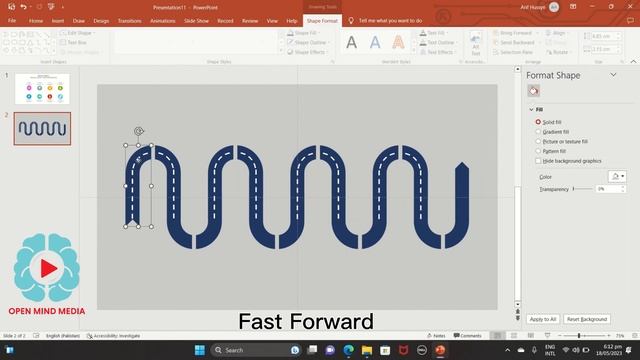The height and width of the screenshot is (360, 640).
Task: Click the Alt Text button
Action: [x=476, y=44]
